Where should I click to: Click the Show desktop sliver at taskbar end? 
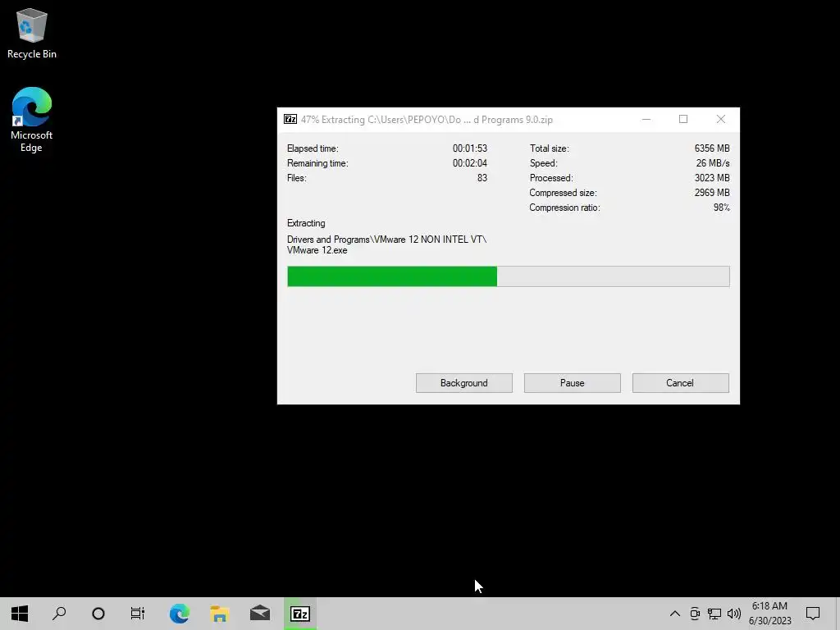point(838,614)
